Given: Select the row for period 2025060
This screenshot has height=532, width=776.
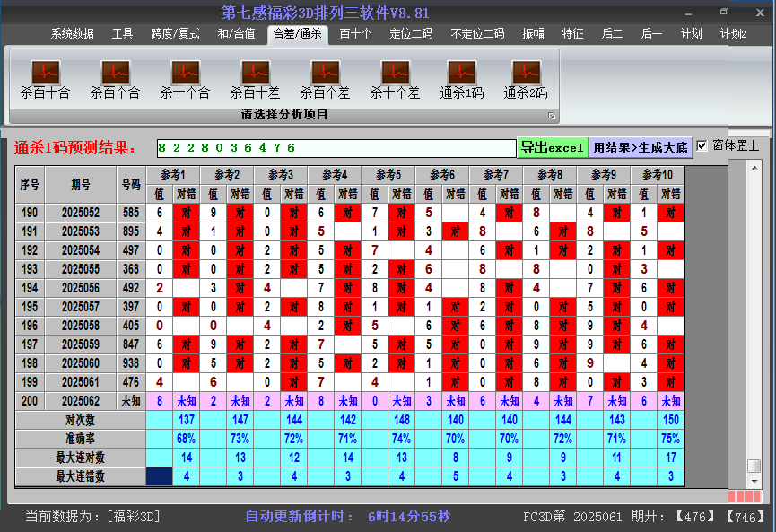Looking at the screenshot, I should click(349, 363).
